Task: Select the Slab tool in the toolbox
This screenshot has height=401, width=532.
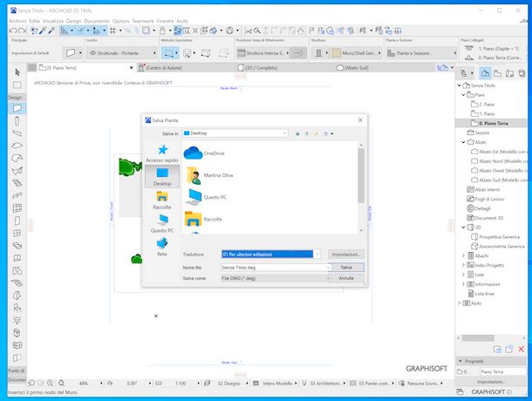Action: click(17, 146)
